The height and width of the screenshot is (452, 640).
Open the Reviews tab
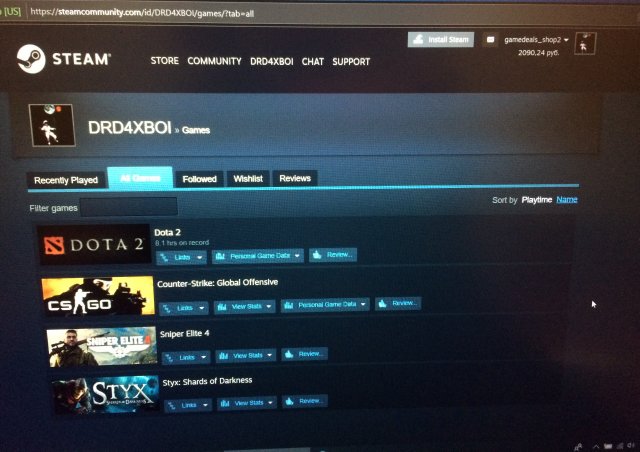[x=295, y=178]
